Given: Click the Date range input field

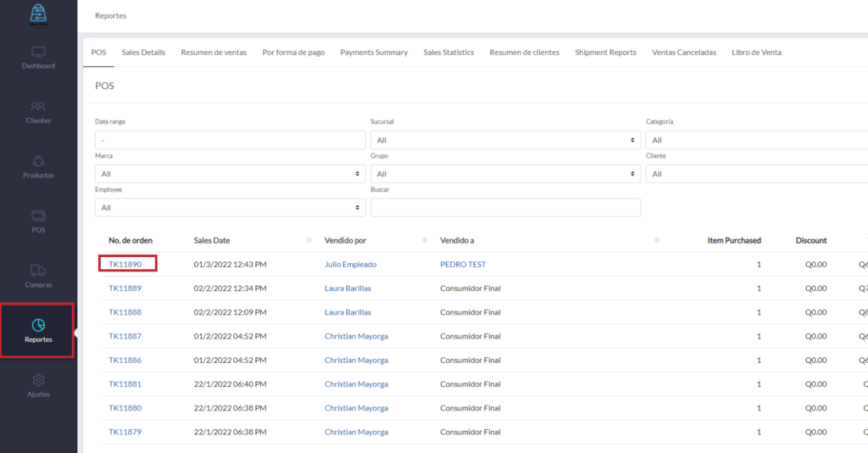Looking at the screenshot, I should [230, 140].
